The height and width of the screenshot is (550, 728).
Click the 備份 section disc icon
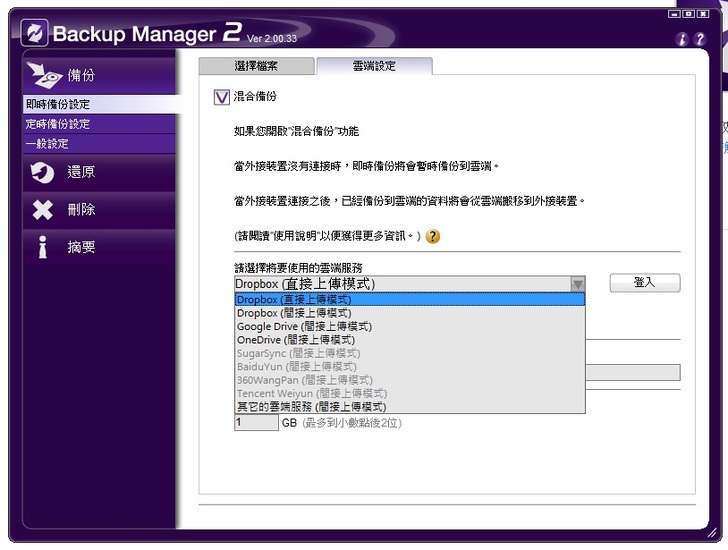44,75
